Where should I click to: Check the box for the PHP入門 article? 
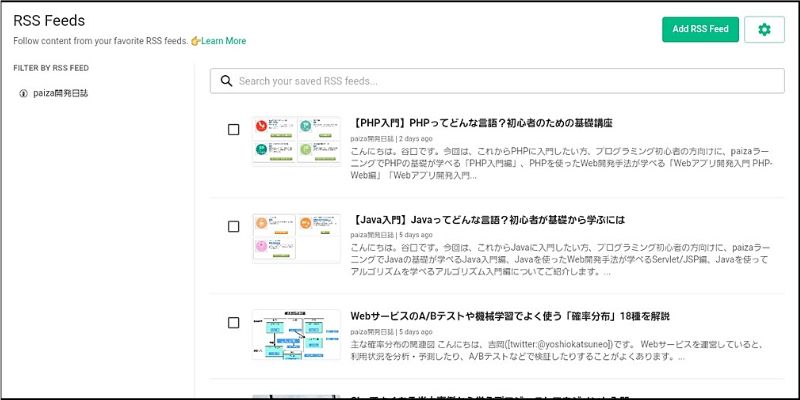pos(233,130)
